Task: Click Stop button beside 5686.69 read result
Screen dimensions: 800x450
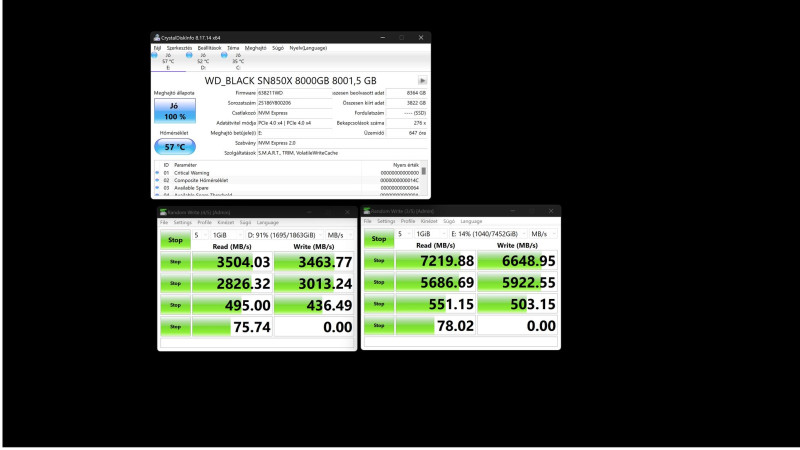Action: (x=379, y=282)
